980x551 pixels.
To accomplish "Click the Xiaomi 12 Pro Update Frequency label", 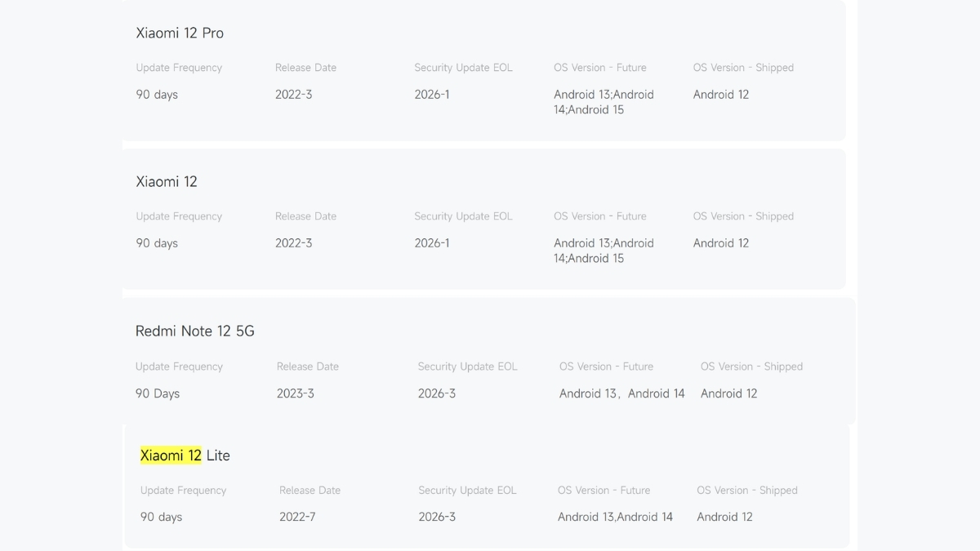I will pos(179,68).
